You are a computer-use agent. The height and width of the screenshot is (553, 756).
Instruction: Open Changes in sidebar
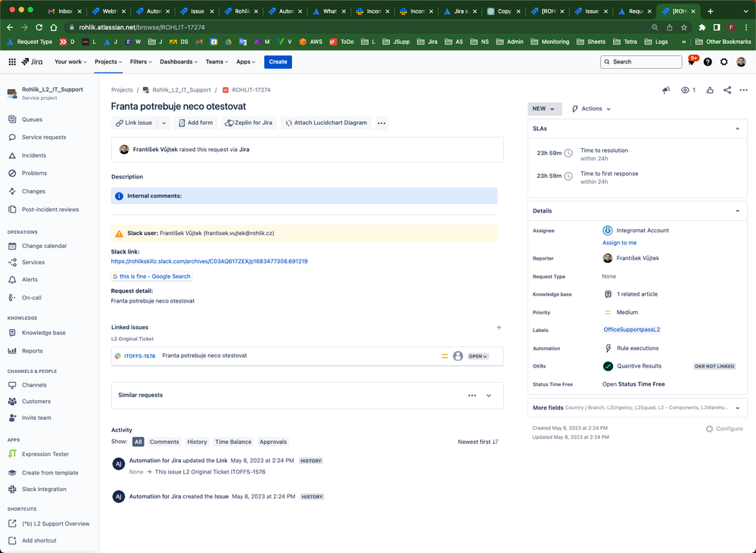click(33, 191)
